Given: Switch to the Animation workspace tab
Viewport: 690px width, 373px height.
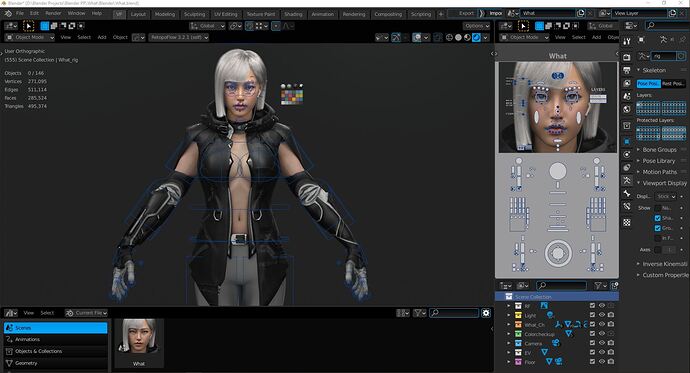Looking at the screenshot, I should click(323, 14).
